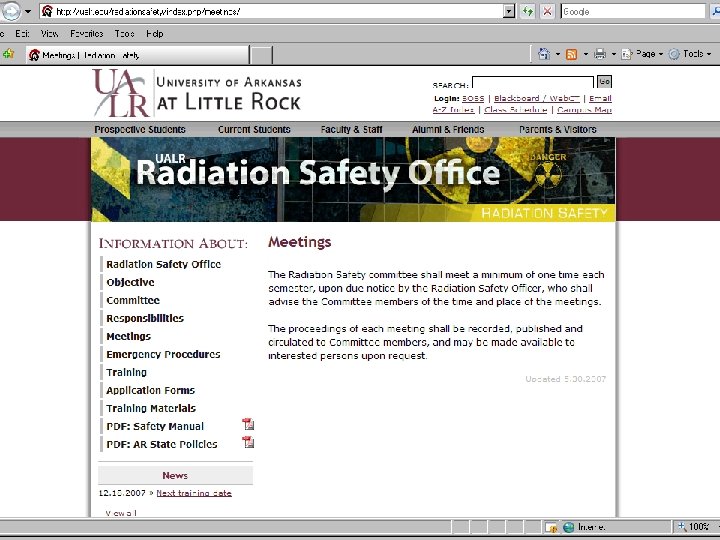Open the Page menu

[x=641, y=54]
